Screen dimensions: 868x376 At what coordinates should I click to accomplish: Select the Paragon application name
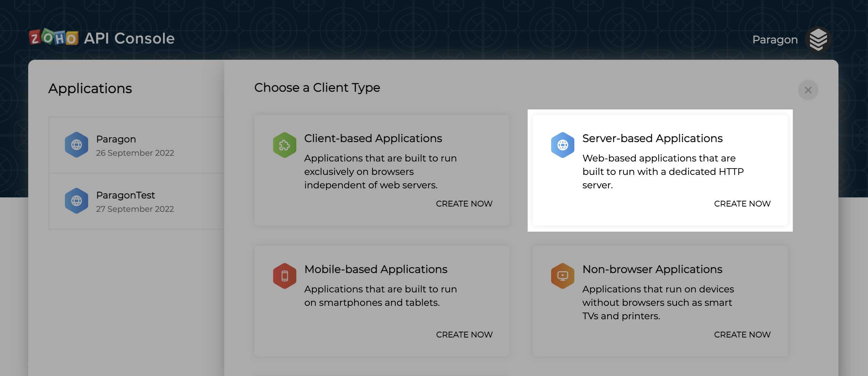tap(116, 139)
